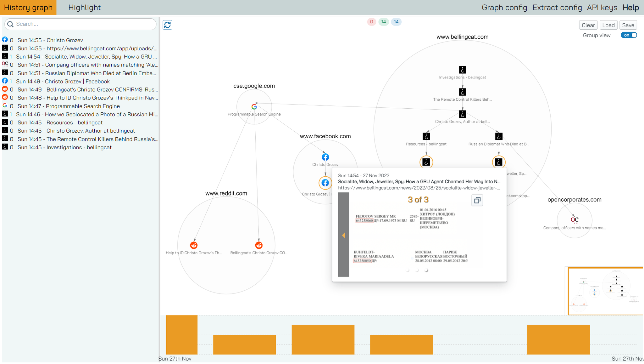The height and width of the screenshot is (364, 644).
Task: Click the Google Programmable Search Engine node
Action: [x=254, y=107]
